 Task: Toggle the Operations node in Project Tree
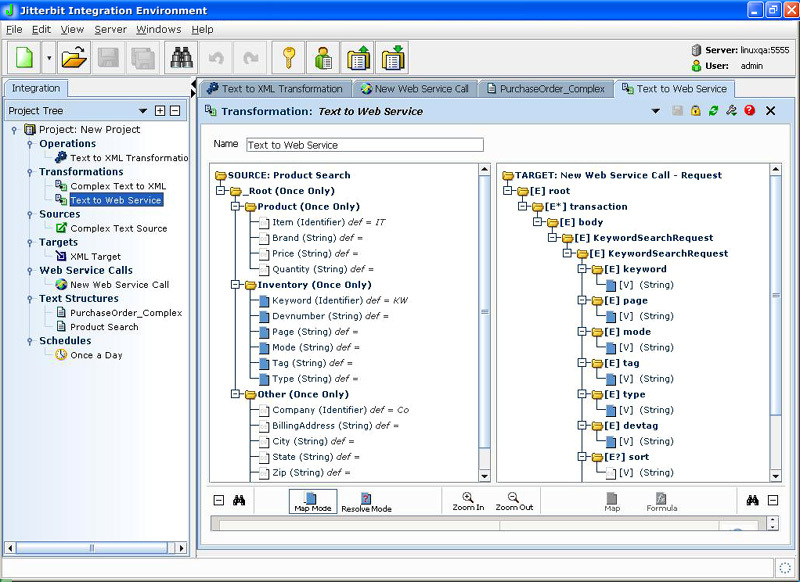coord(30,144)
